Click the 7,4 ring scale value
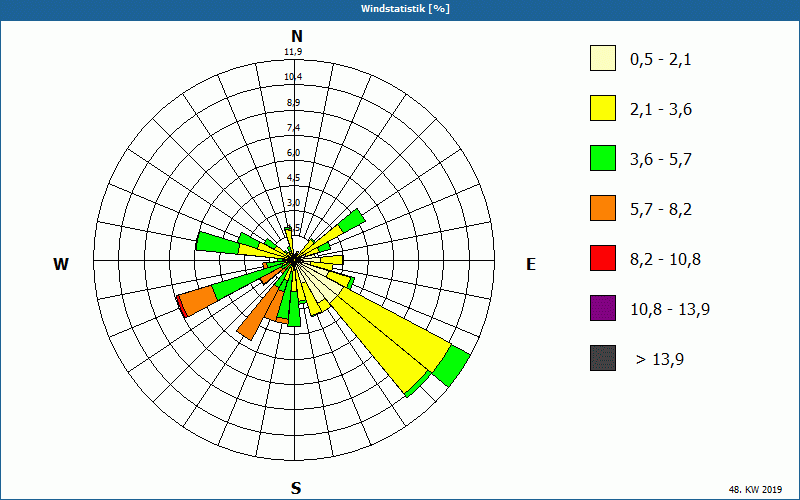800x500 pixels. click(x=293, y=128)
